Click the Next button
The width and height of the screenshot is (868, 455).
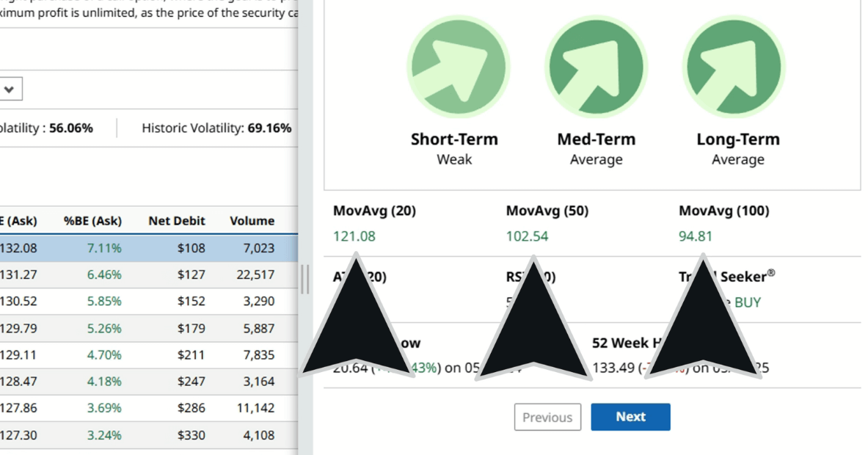[x=630, y=416]
